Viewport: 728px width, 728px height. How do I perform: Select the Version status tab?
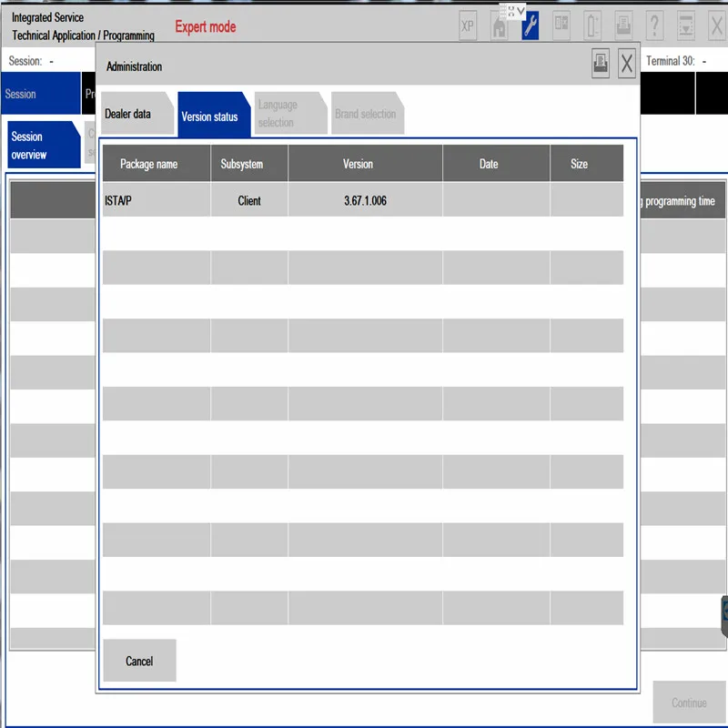(214, 116)
